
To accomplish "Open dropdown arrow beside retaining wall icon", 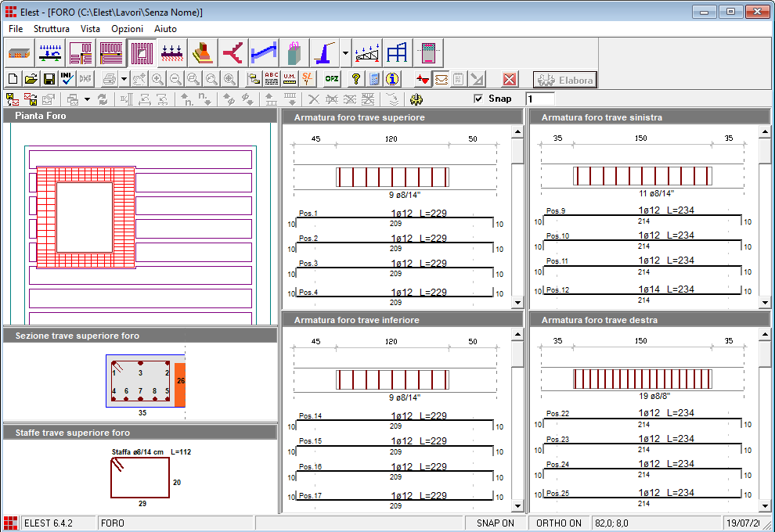I will [345, 53].
